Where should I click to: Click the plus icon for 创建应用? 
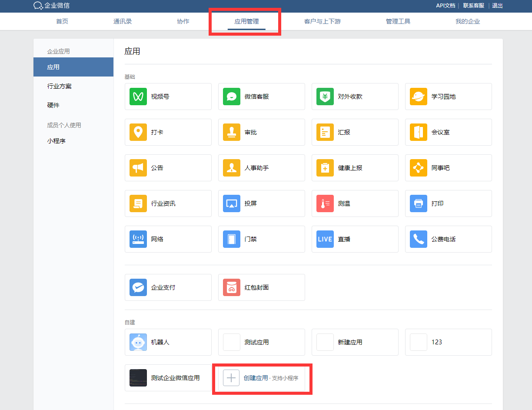231,378
